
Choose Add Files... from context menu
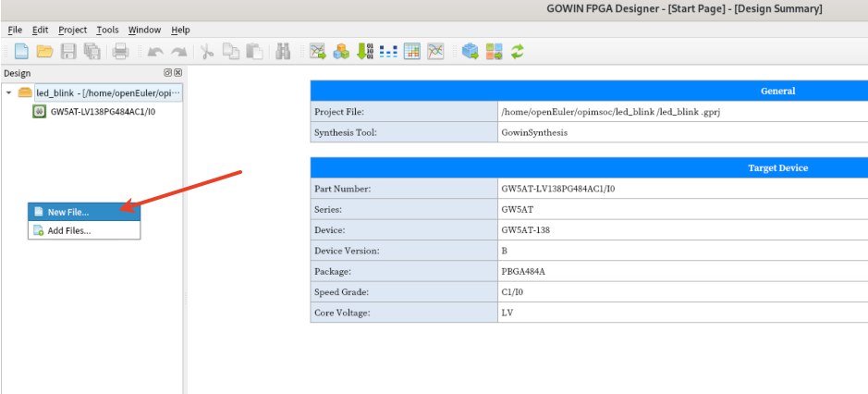(x=84, y=230)
